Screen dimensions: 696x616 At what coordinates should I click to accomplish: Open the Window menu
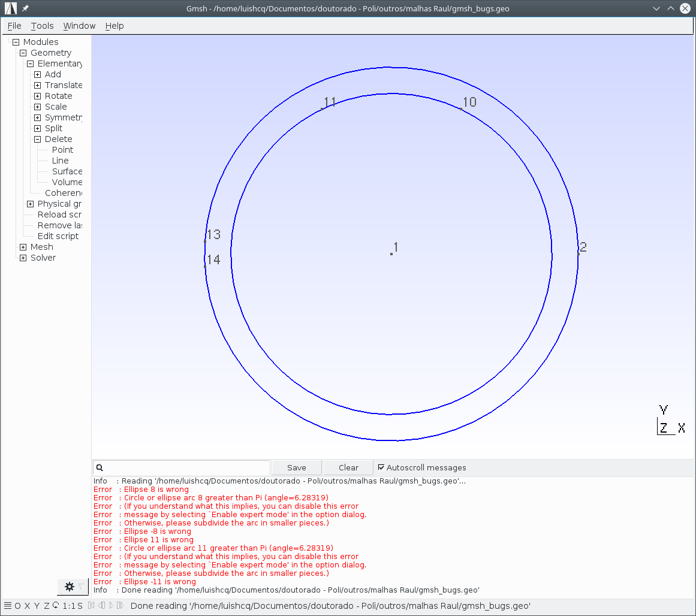(x=79, y=26)
